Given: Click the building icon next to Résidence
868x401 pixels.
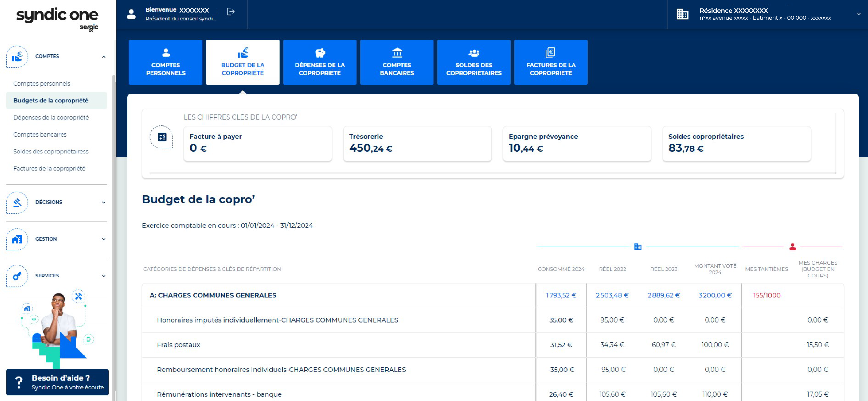Looking at the screenshot, I should [682, 14].
